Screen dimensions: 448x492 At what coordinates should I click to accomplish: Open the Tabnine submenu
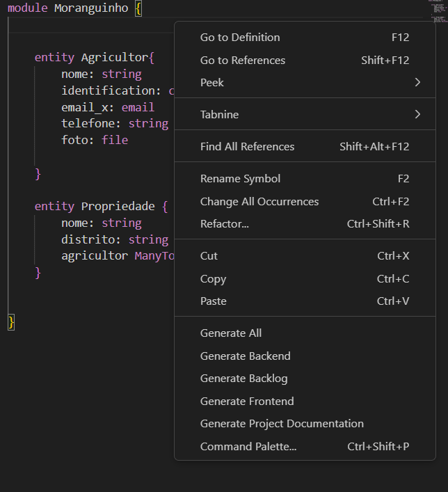[305, 115]
